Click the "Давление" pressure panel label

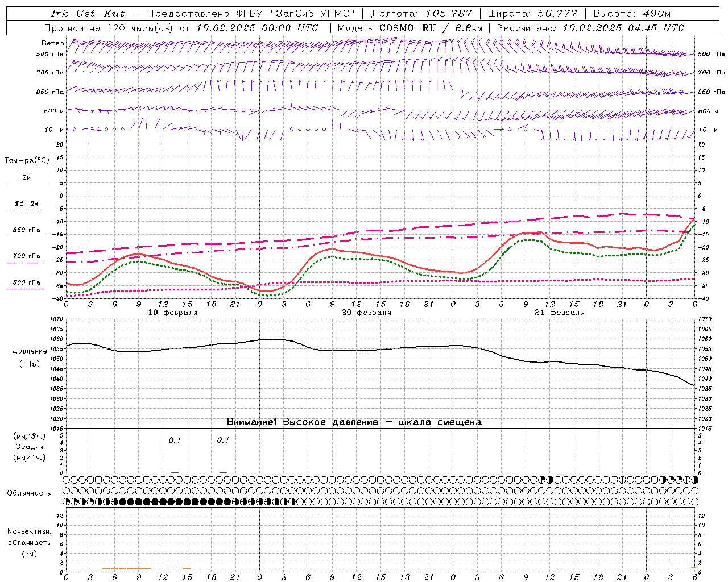(x=30, y=351)
